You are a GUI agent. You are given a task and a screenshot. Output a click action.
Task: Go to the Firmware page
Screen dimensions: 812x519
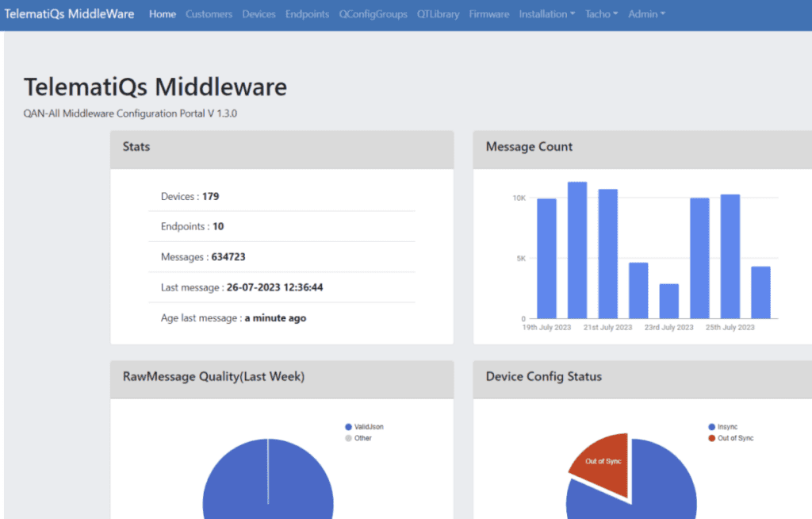click(x=488, y=13)
